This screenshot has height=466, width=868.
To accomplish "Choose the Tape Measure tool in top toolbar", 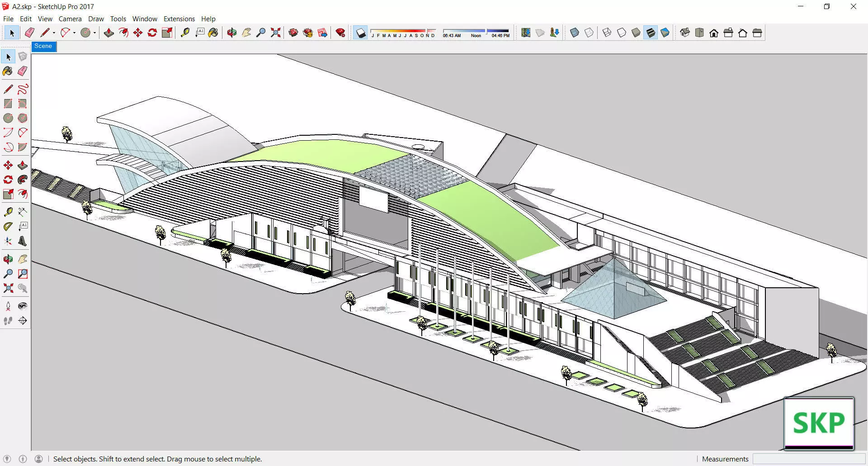I will (x=185, y=33).
